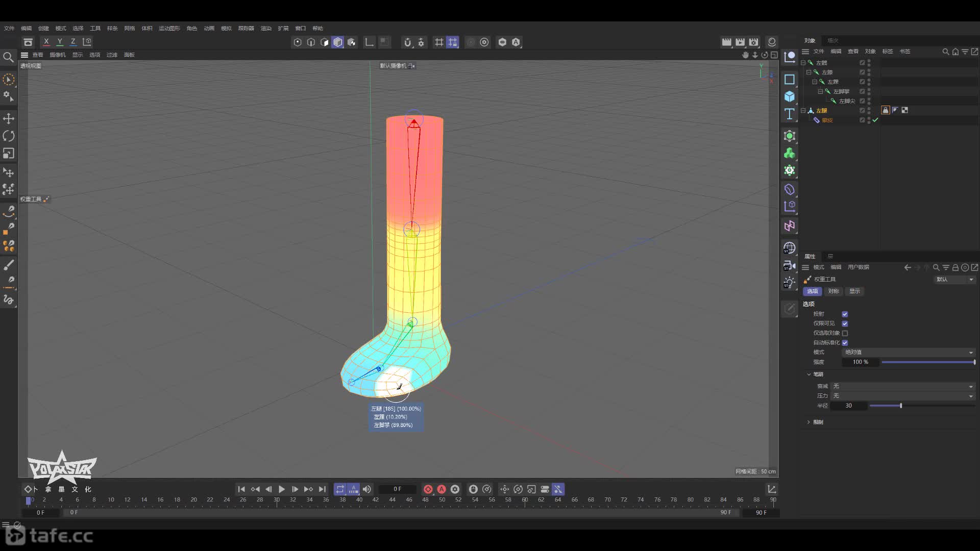This screenshot has height=551, width=980.
Task: Toggle the 仅限可见 checkbox
Action: click(845, 323)
